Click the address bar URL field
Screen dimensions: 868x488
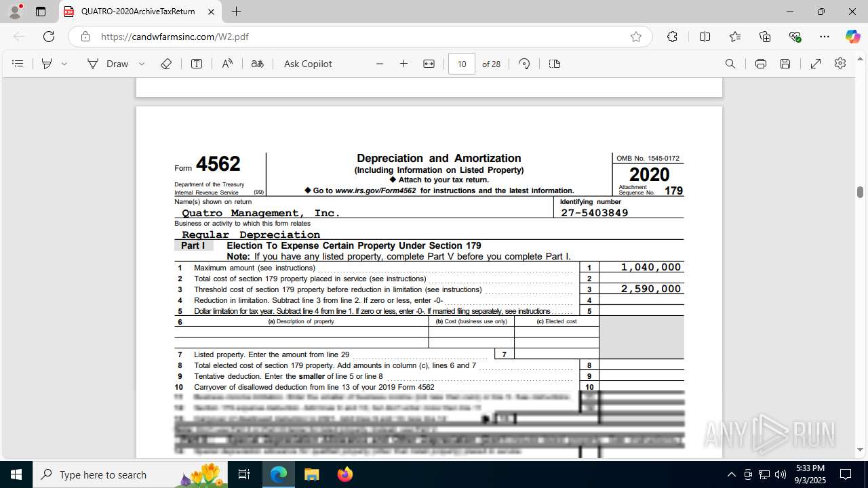(x=359, y=37)
